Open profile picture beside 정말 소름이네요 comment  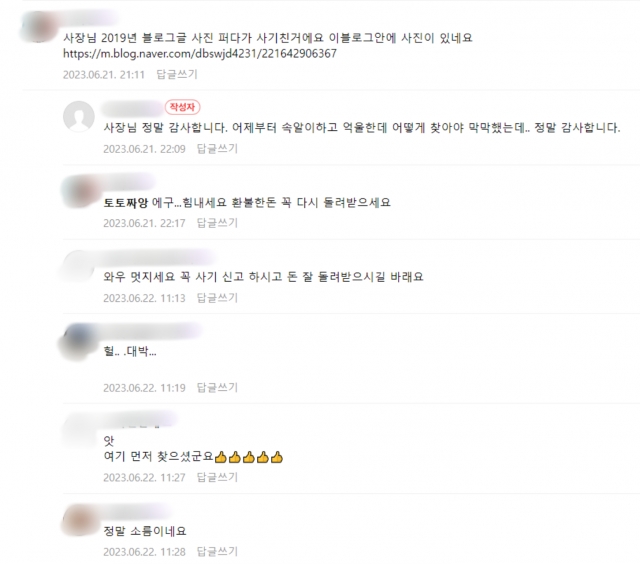pos(79,520)
